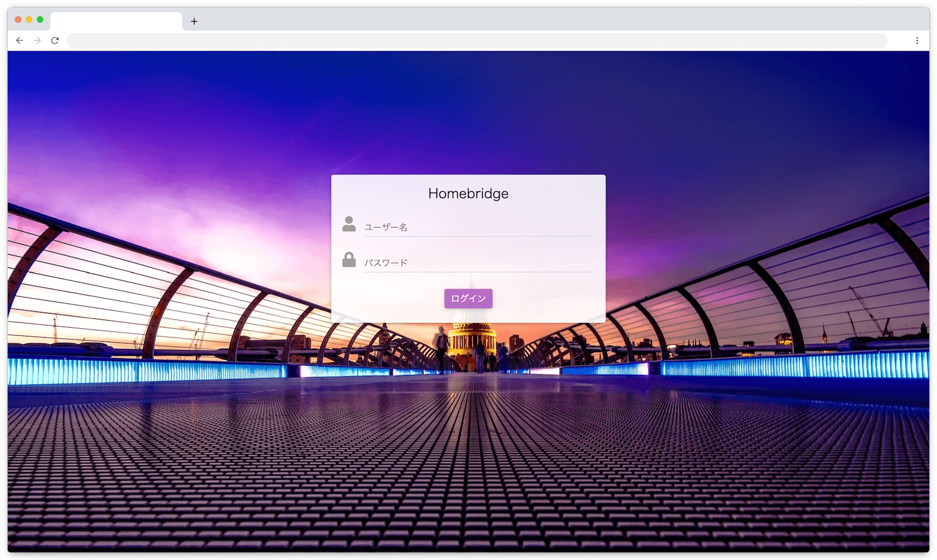Maximize the window with green button
The height and width of the screenshot is (560, 937).
pyautogui.click(x=40, y=19)
